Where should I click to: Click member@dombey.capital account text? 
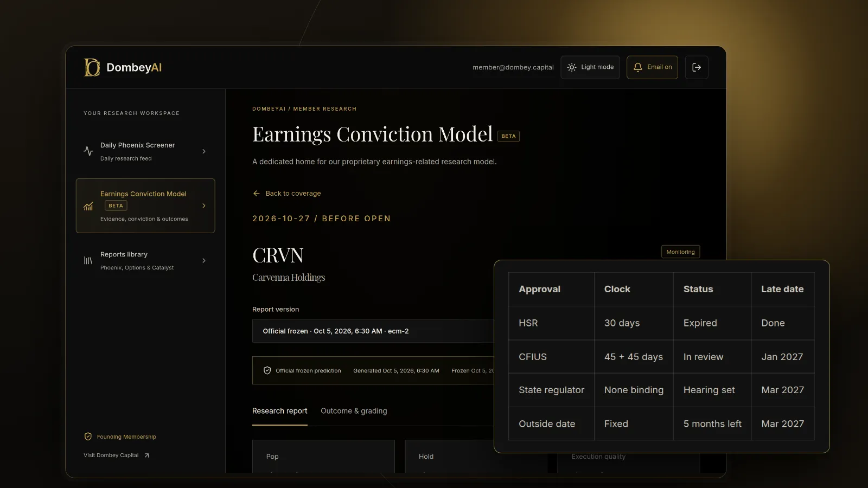[x=513, y=67]
